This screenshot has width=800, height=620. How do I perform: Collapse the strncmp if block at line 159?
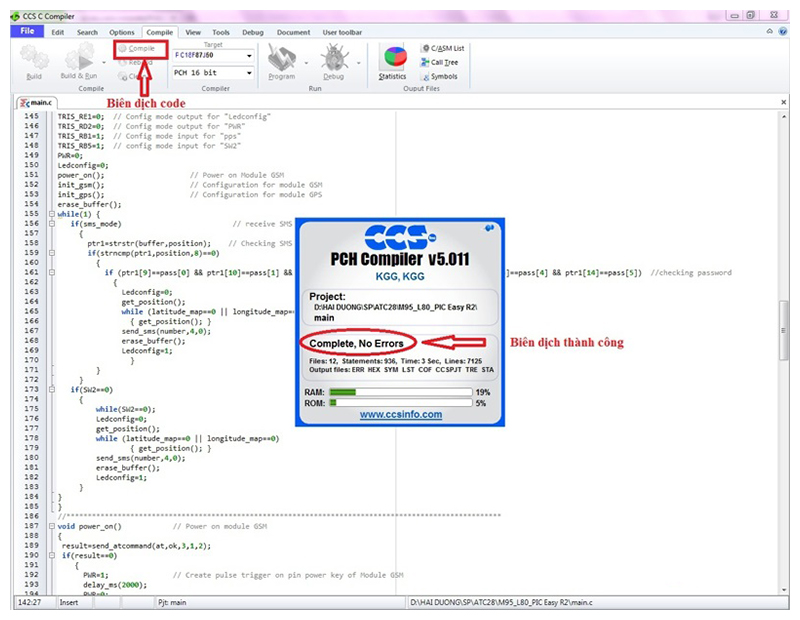(52, 253)
